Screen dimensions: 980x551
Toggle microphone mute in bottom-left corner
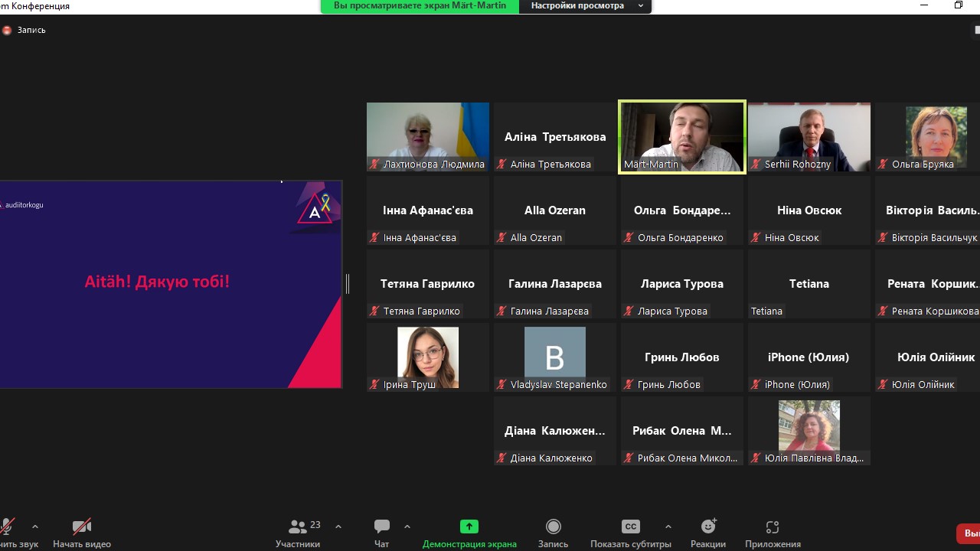[8, 528]
